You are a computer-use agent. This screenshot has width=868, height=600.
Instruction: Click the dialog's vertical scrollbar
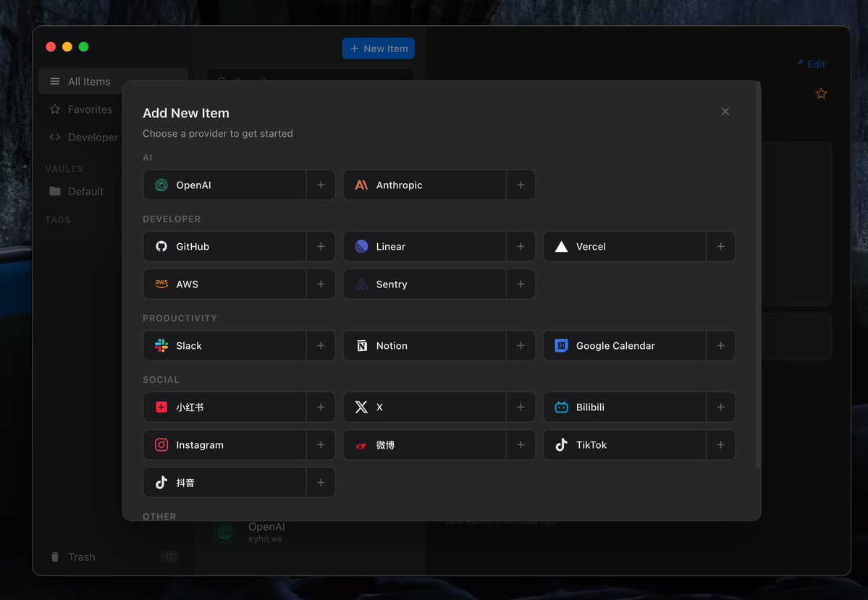tap(758, 275)
